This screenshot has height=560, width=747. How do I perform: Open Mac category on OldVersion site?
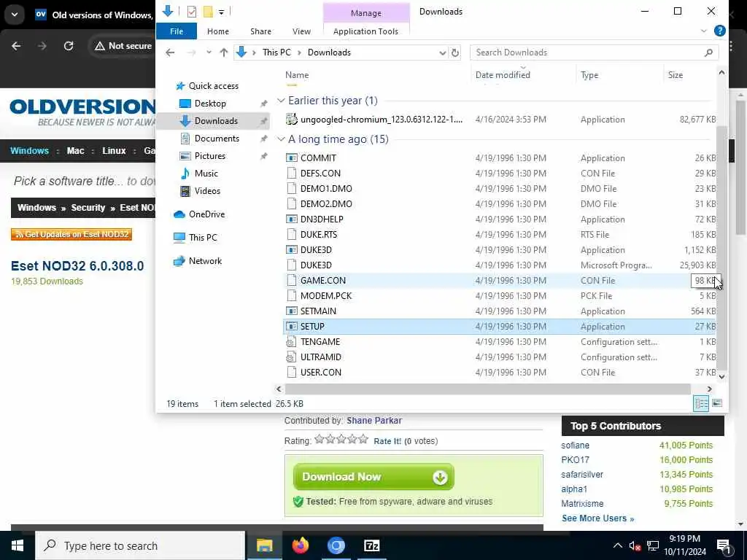pos(75,150)
